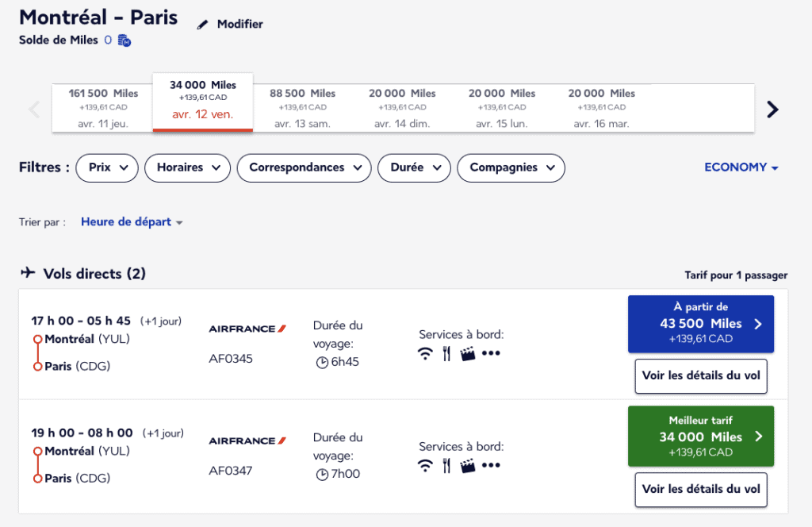Open the Miles balance details icon

pos(123,40)
